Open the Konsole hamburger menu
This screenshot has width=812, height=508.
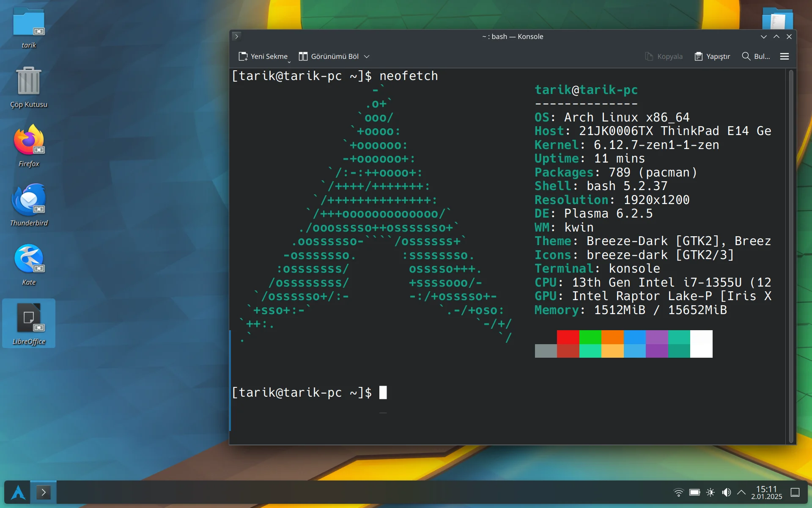[785, 56]
